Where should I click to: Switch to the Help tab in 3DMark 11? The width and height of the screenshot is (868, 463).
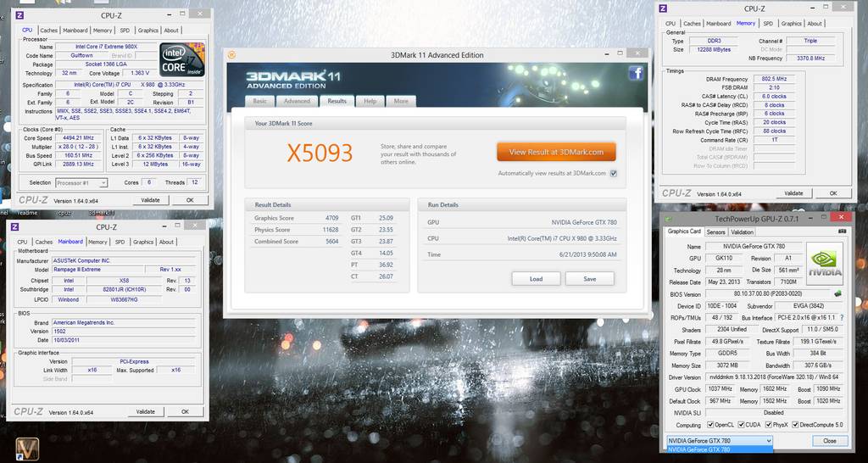370,101
